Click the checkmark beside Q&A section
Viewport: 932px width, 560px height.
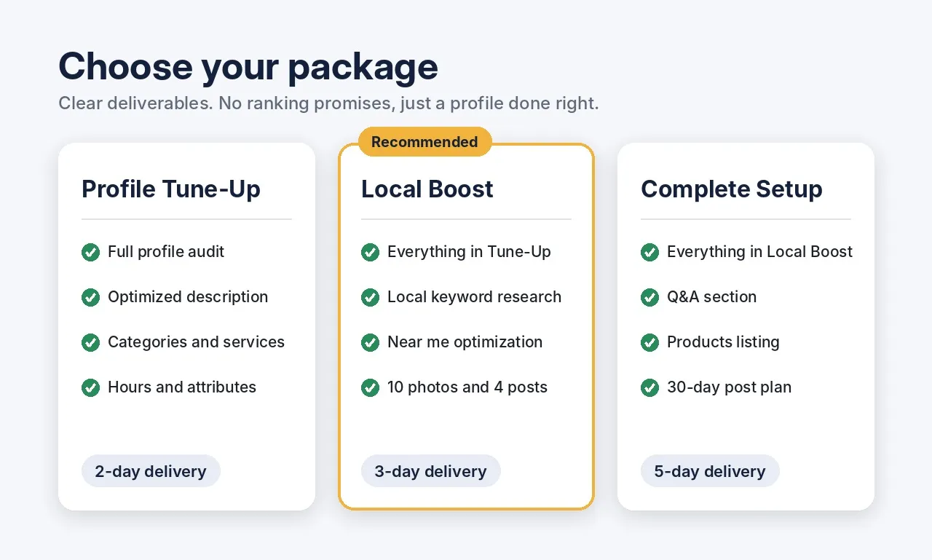click(649, 297)
